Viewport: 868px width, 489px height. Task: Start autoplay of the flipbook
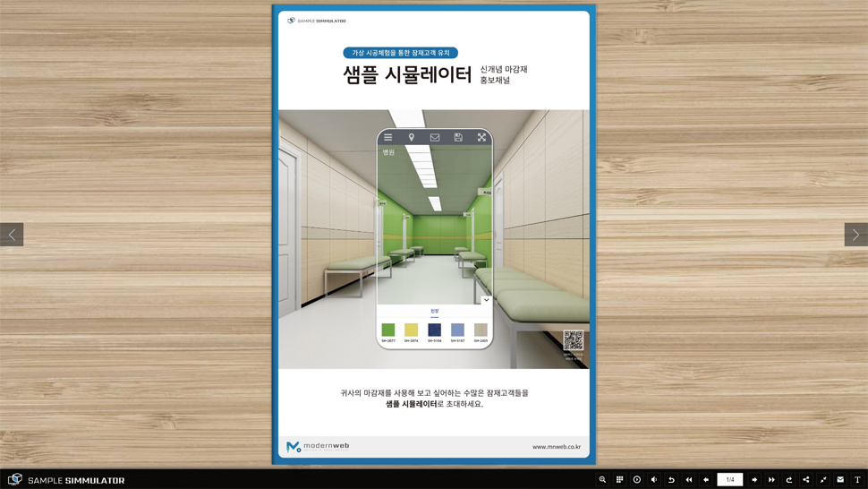tap(637, 480)
